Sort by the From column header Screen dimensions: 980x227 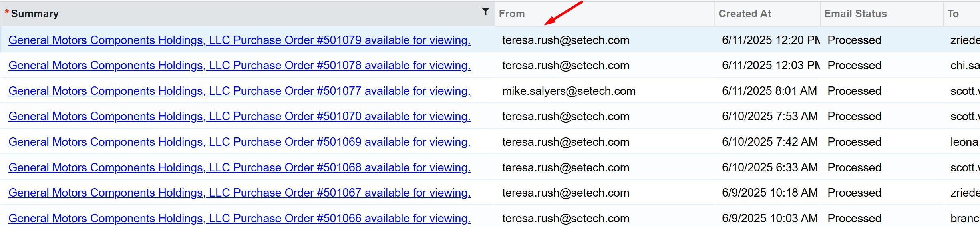pyautogui.click(x=512, y=14)
